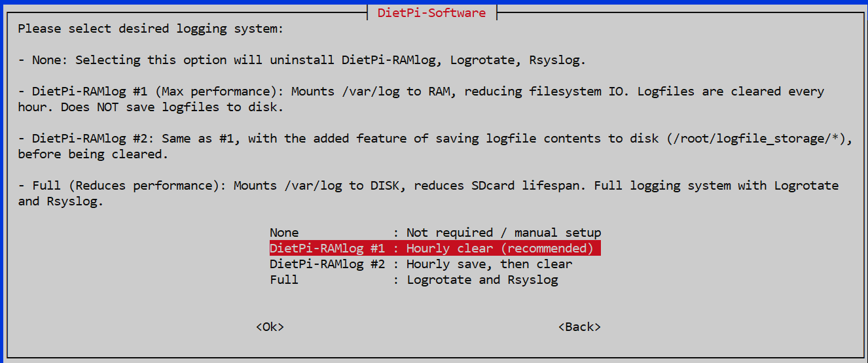Click the '- DietPi-RAMlog #1 (Max performance)' paragraph

421,99
